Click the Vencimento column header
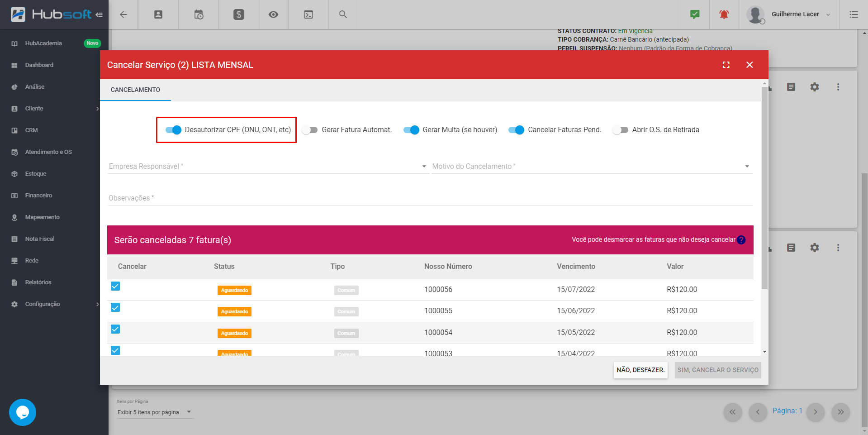The height and width of the screenshot is (435, 868). click(x=576, y=267)
